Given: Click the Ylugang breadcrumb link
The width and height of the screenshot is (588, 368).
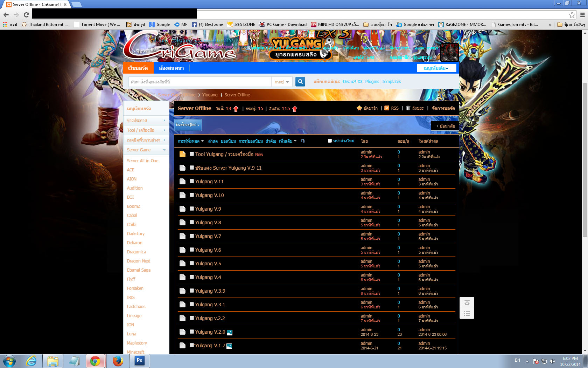Looking at the screenshot, I should (210, 95).
